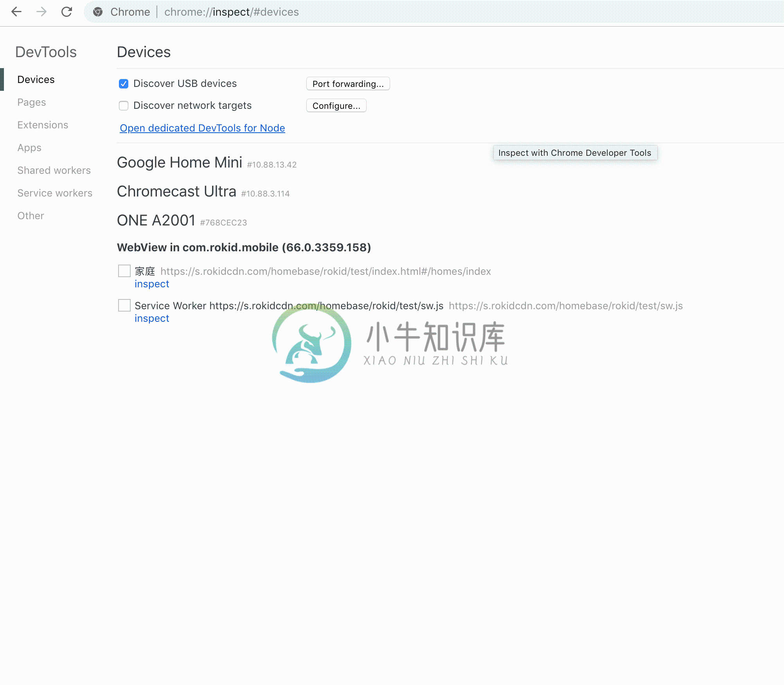
Task: Tick the checkbox beside 家庭 page
Action: tap(124, 271)
